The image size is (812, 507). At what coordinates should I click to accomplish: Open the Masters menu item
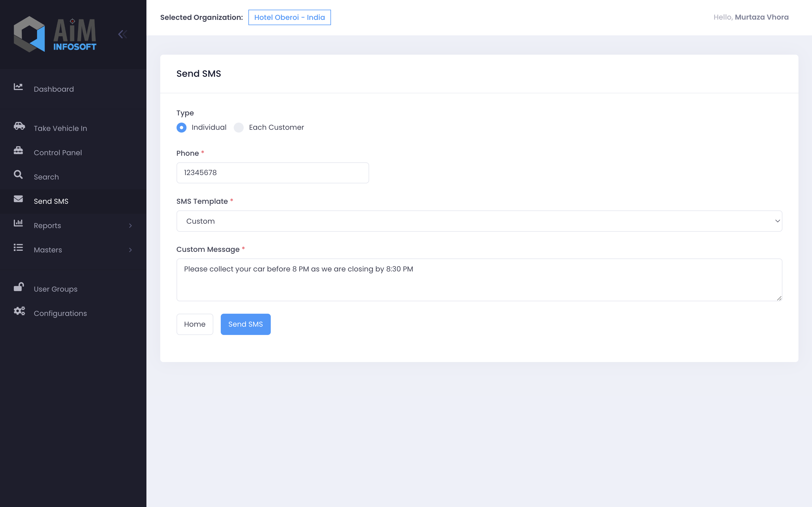pos(73,250)
